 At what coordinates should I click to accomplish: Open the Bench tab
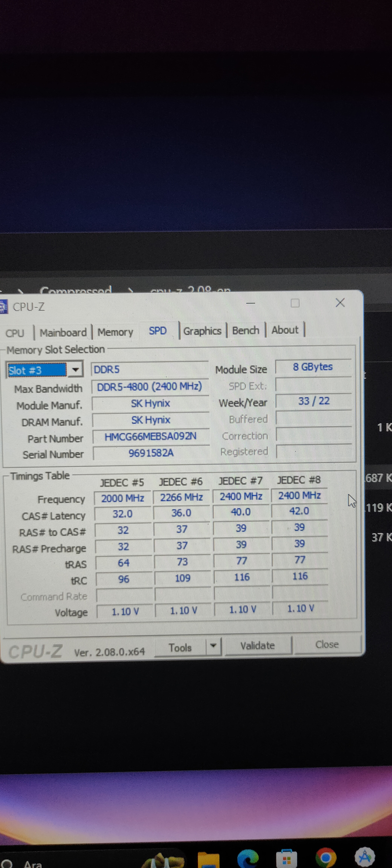246,330
